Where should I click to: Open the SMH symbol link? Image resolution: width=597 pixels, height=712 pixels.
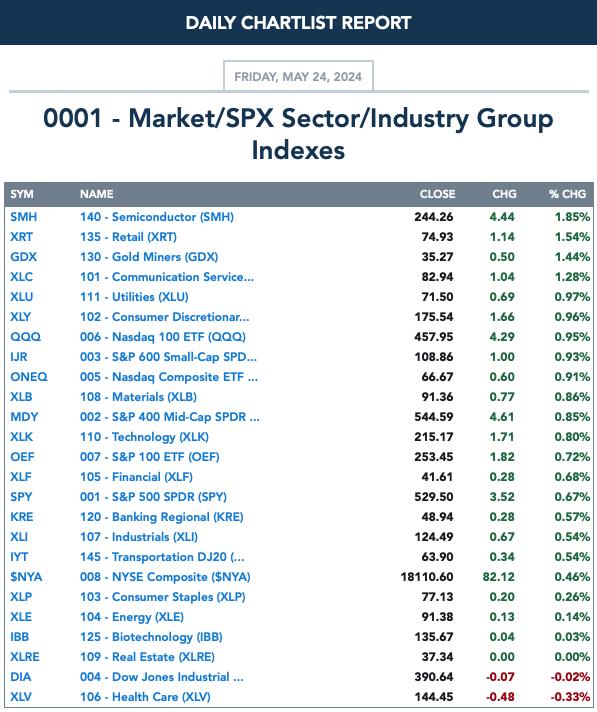click(24, 217)
